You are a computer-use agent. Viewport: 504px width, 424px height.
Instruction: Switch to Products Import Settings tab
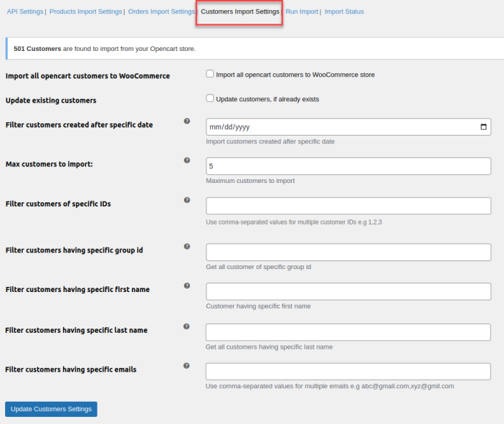pos(85,11)
